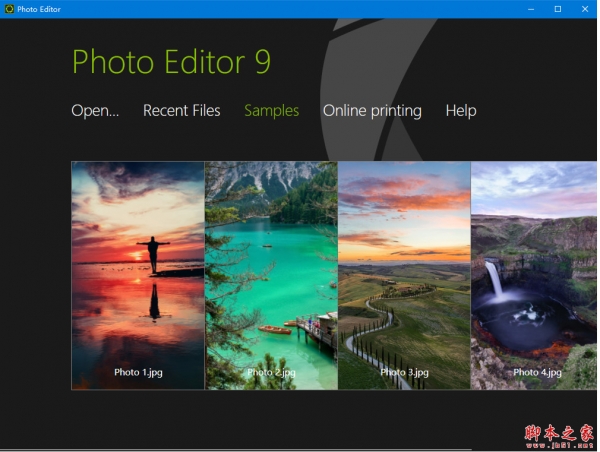600x452 pixels.
Task: Minimize the Photo Editor window
Action: coord(531,9)
